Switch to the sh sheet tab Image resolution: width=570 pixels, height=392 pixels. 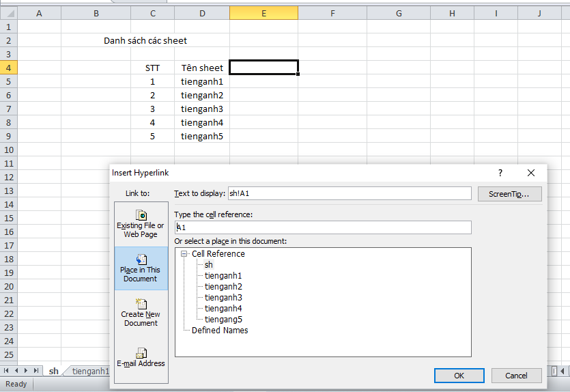[53, 371]
